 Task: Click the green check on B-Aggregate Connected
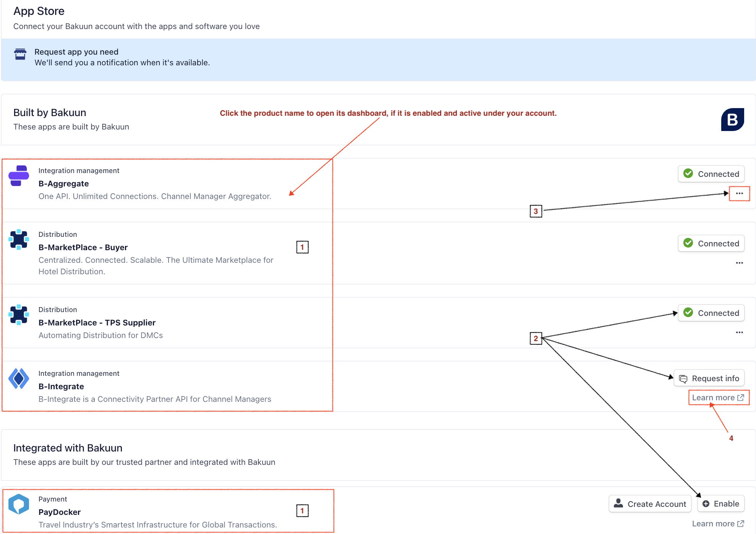coord(688,173)
